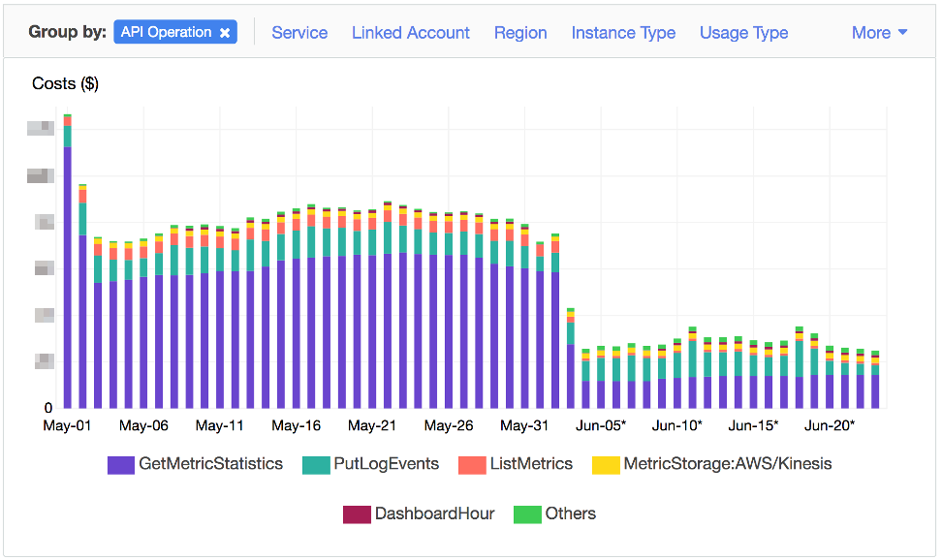Click the Jun-15* axis label

(x=753, y=426)
